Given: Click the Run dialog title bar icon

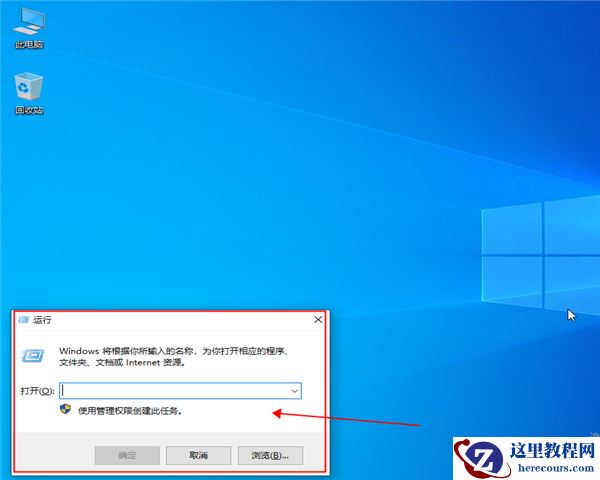Looking at the screenshot, I should (x=24, y=320).
